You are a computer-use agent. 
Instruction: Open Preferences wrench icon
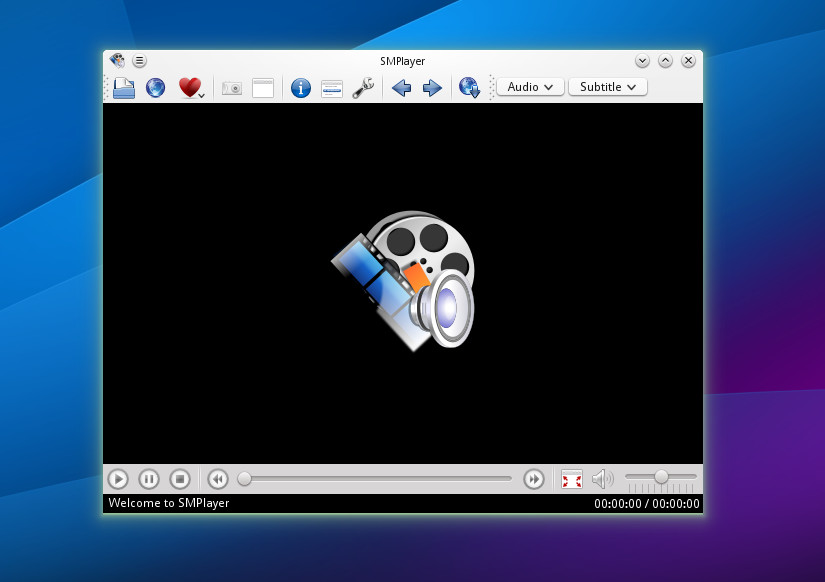(x=363, y=88)
